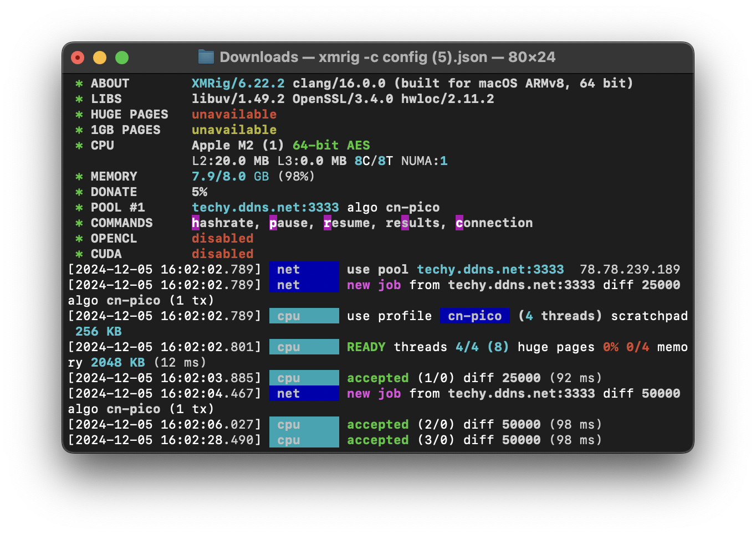Click '256 KB' scratchpad size
The height and width of the screenshot is (535, 756).
[x=99, y=331]
